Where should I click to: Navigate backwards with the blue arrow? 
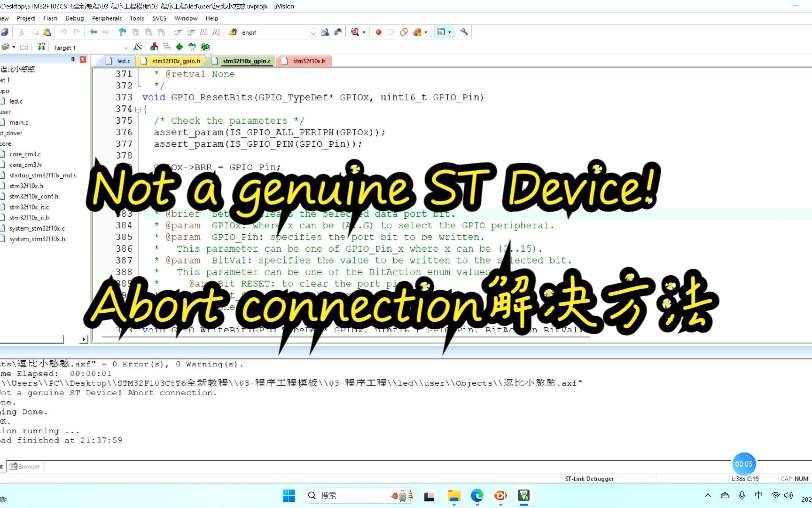point(93,32)
